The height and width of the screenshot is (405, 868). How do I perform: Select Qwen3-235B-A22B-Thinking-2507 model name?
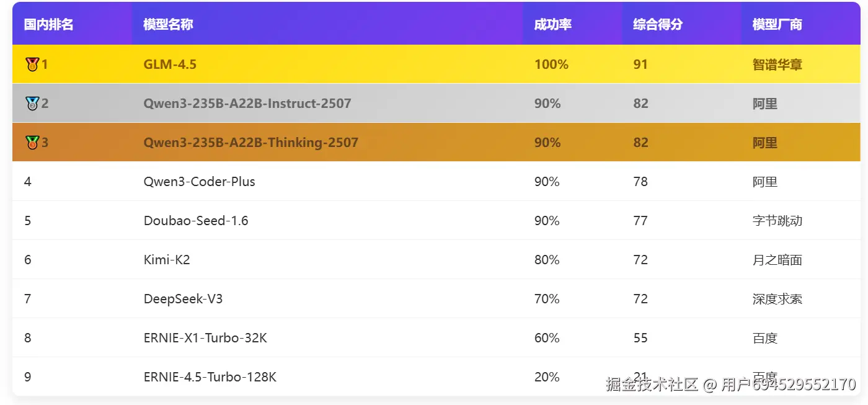pos(250,143)
